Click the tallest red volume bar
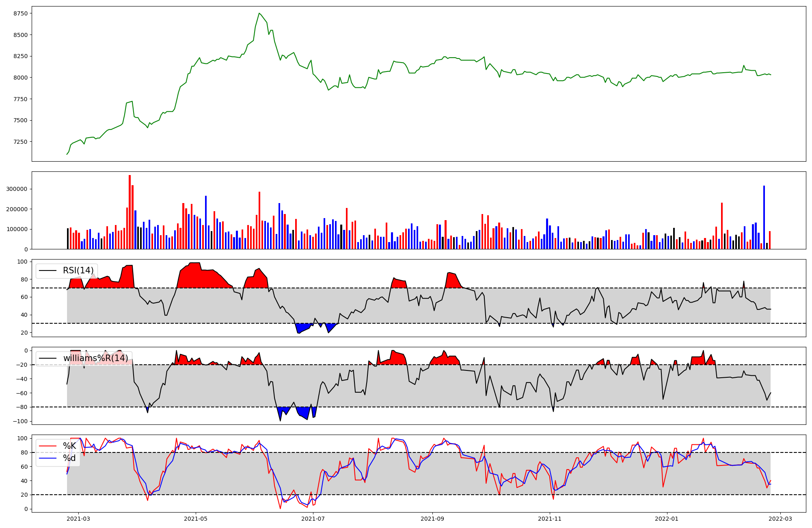 coord(130,211)
